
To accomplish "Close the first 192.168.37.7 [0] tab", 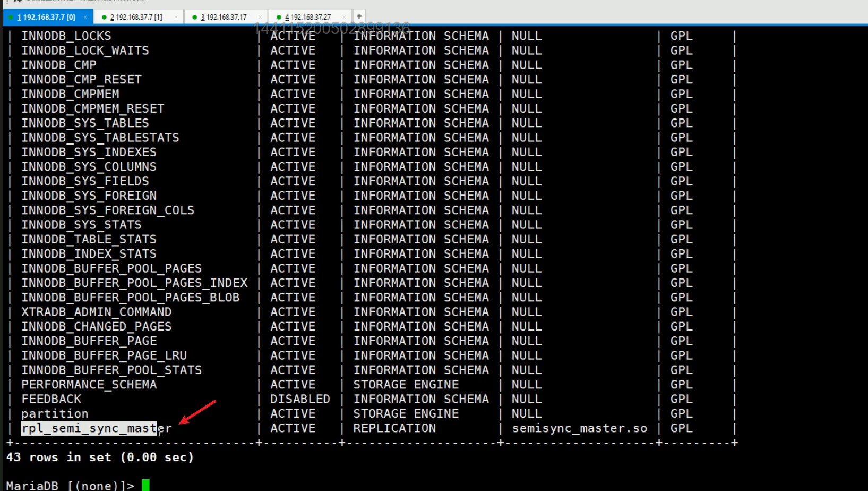I will [85, 17].
